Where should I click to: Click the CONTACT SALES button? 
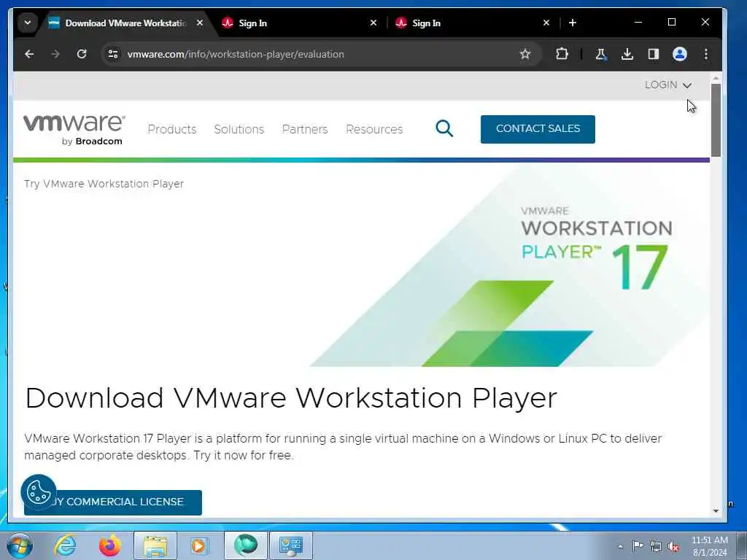[x=538, y=129]
